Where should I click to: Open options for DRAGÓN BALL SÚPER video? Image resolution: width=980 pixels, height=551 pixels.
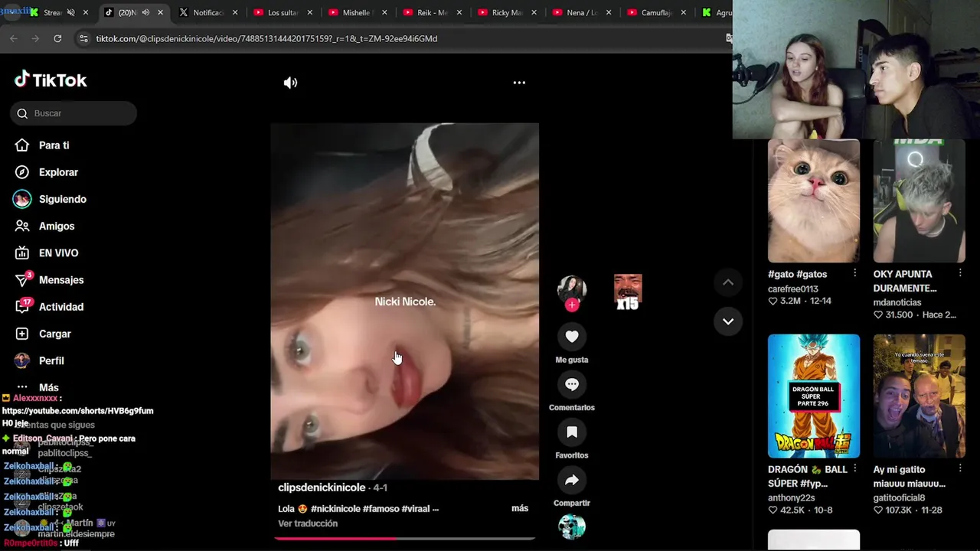coord(854,469)
